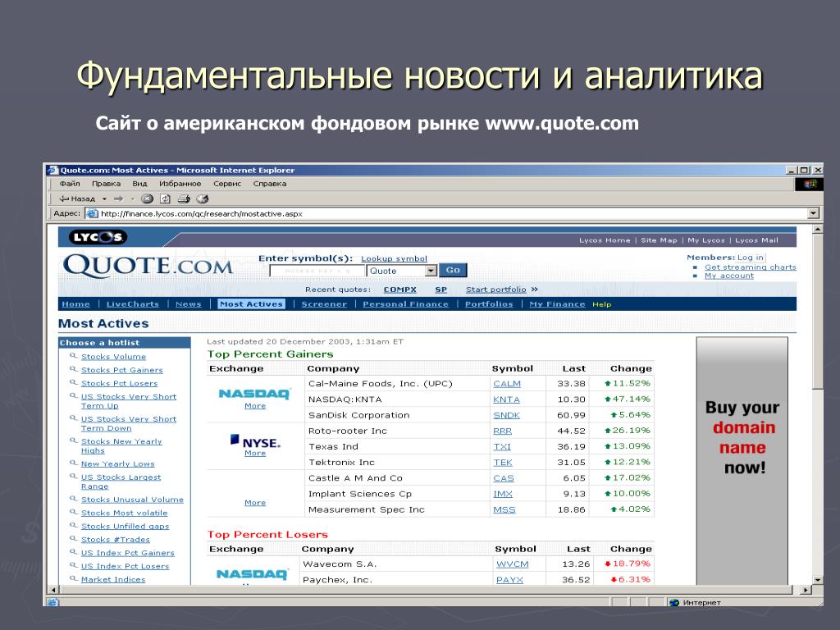Open the WVCM symbol link
The image size is (840, 630).
pyautogui.click(x=512, y=564)
